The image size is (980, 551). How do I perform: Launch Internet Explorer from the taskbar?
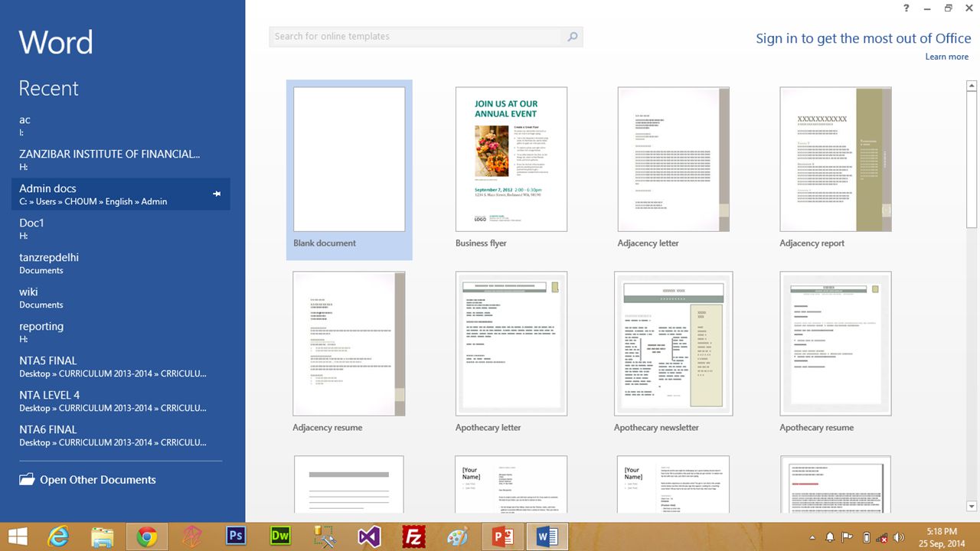tap(58, 537)
